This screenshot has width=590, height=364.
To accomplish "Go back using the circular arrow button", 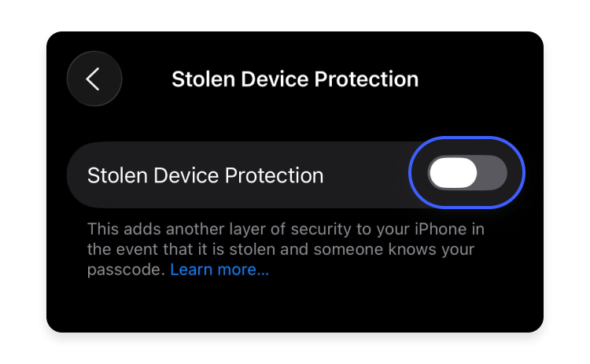I will click(x=94, y=79).
